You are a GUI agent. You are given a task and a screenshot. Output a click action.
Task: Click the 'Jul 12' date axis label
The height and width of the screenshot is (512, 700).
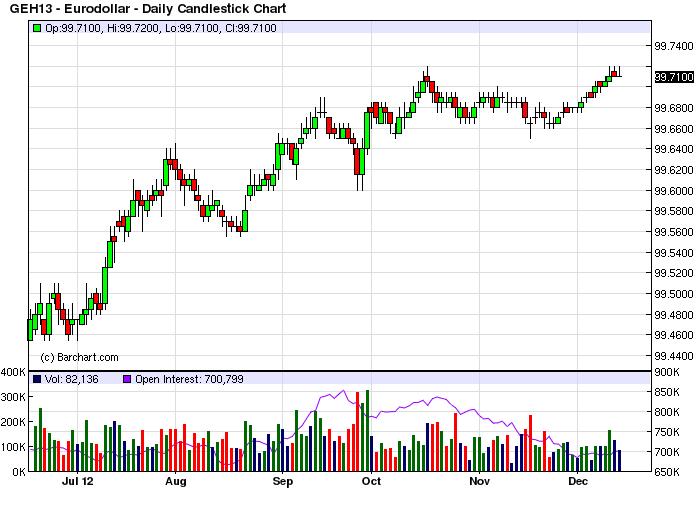(x=78, y=481)
